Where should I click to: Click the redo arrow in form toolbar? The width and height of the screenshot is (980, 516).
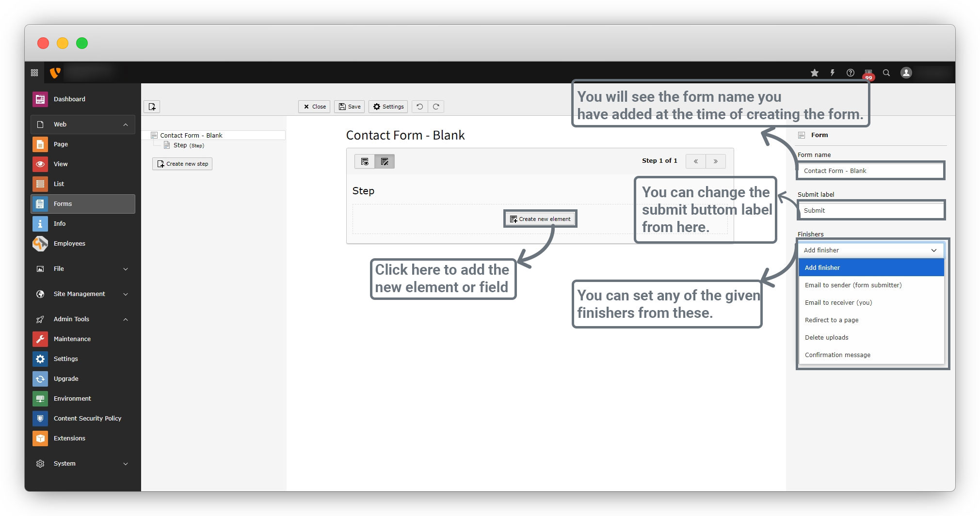pyautogui.click(x=436, y=107)
